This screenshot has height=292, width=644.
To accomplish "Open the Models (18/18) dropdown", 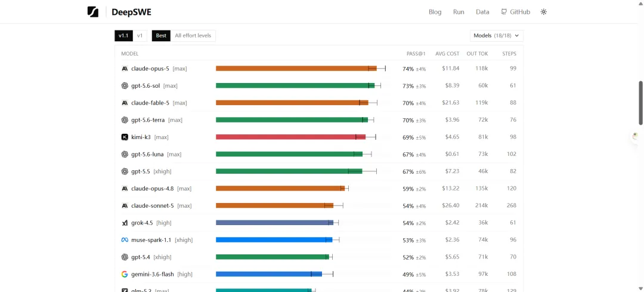I will pyautogui.click(x=497, y=36).
